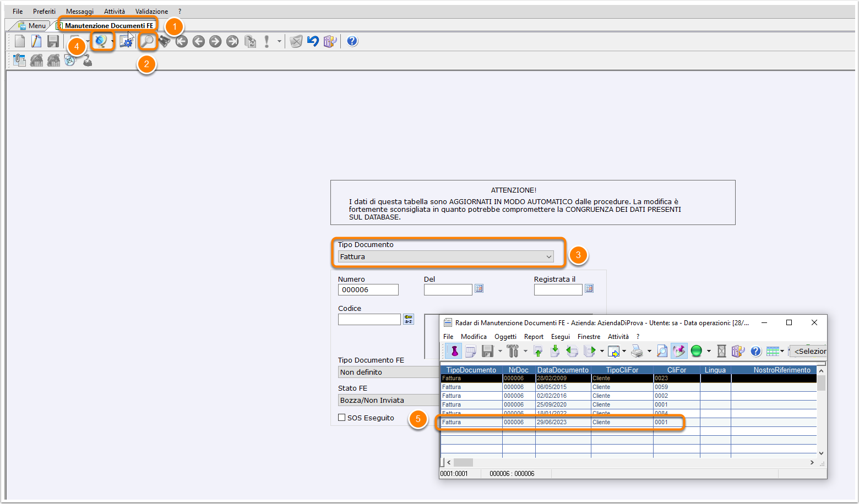The height and width of the screenshot is (504, 859).
Task: Select the row dated 06/05/2015
Action: click(628, 387)
